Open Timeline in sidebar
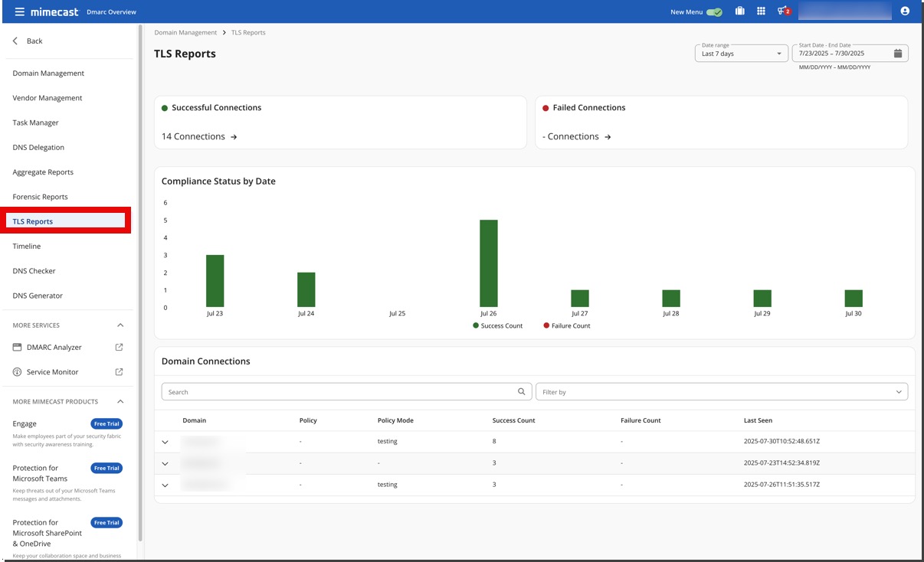Viewport: 924px width, 562px height. click(x=27, y=246)
